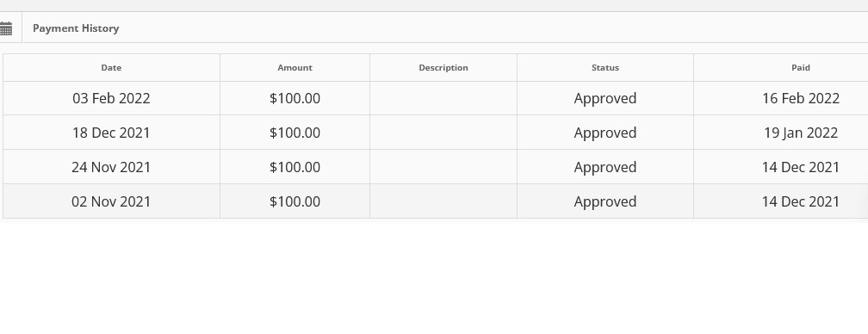Screen dimensions: 868x334
Task: Click Approved status in the 03 Feb 2022 row
Action: pos(605,98)
